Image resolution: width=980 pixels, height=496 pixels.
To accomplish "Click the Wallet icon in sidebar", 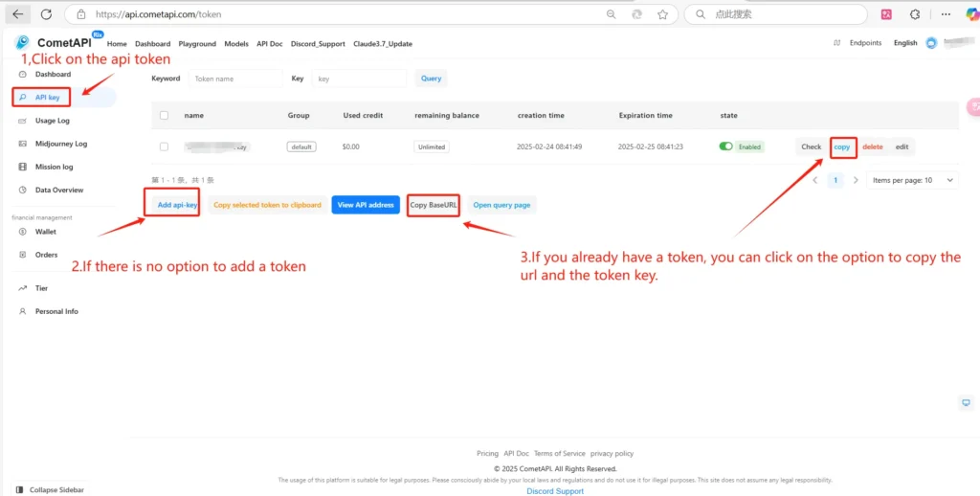I will [23, 232].
